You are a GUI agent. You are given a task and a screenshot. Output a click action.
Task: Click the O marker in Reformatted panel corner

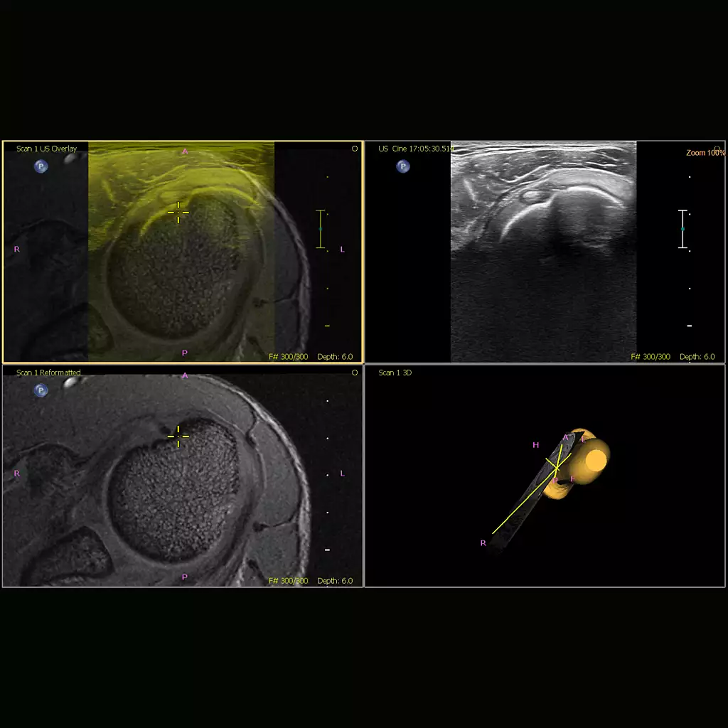[355, 373]
